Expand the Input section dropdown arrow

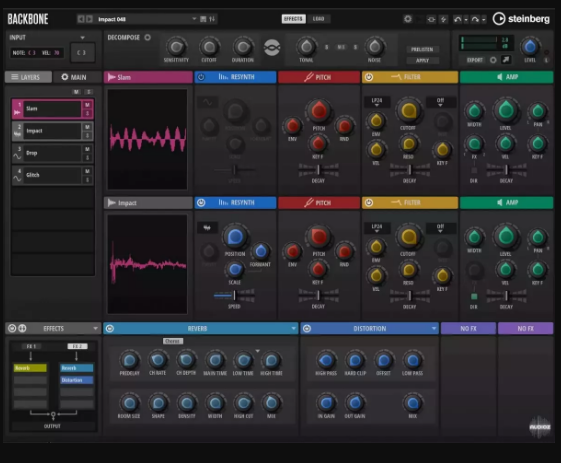pyautogui.click(x=83, y=38)
